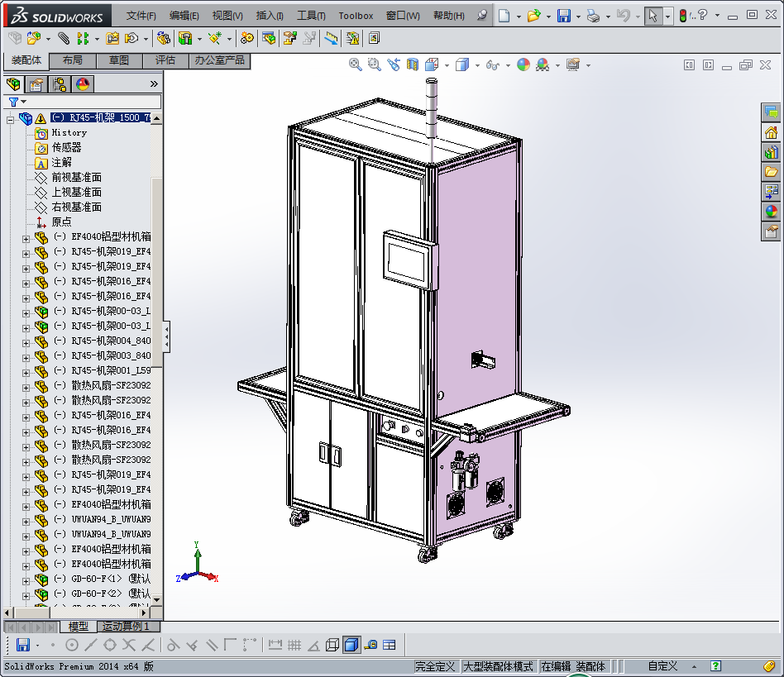Click the Zoom to Area icon
This screenshot has width=784, height=677.
click(374, 64)
